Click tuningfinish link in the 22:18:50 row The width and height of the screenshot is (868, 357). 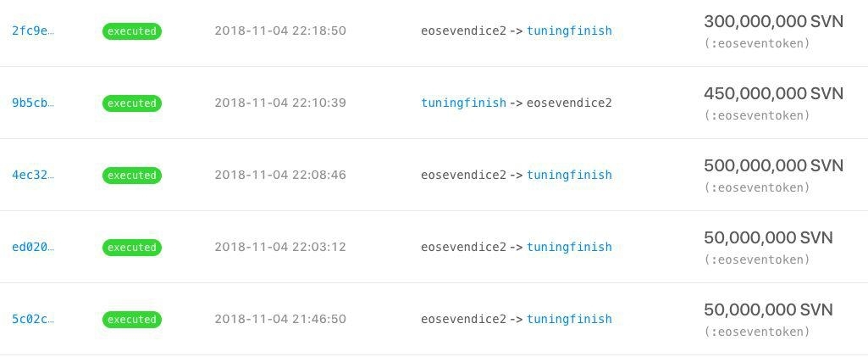(569, 31)
